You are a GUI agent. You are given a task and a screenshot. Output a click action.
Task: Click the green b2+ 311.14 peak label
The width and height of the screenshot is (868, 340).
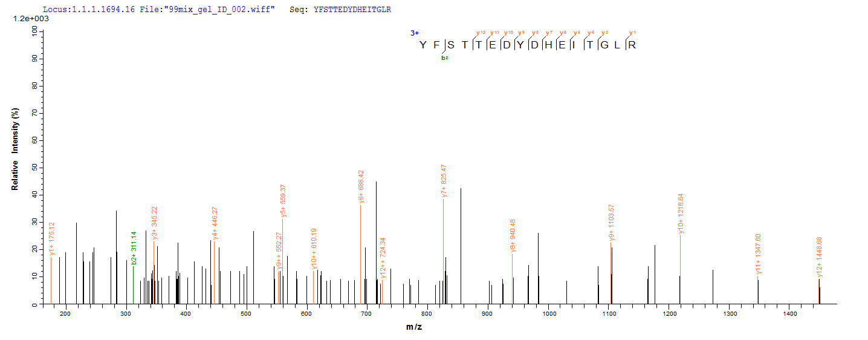[134, 248]
